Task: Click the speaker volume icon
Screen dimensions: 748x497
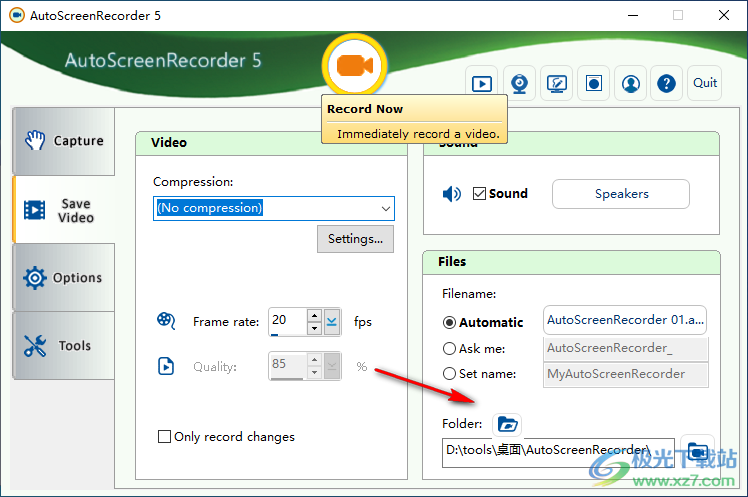Action: point(451,194)
